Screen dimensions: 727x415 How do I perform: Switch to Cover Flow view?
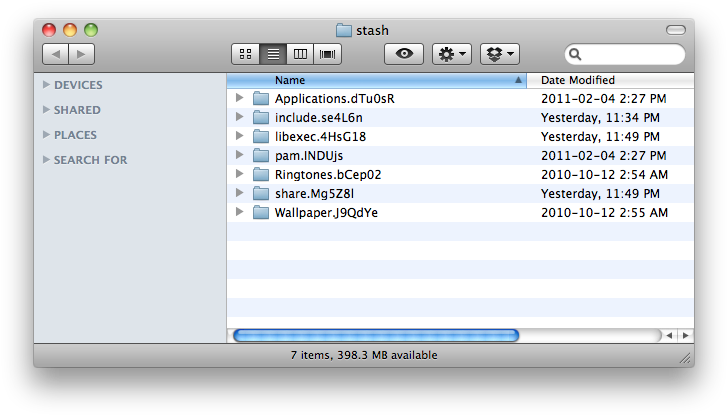tap(327, 54)
